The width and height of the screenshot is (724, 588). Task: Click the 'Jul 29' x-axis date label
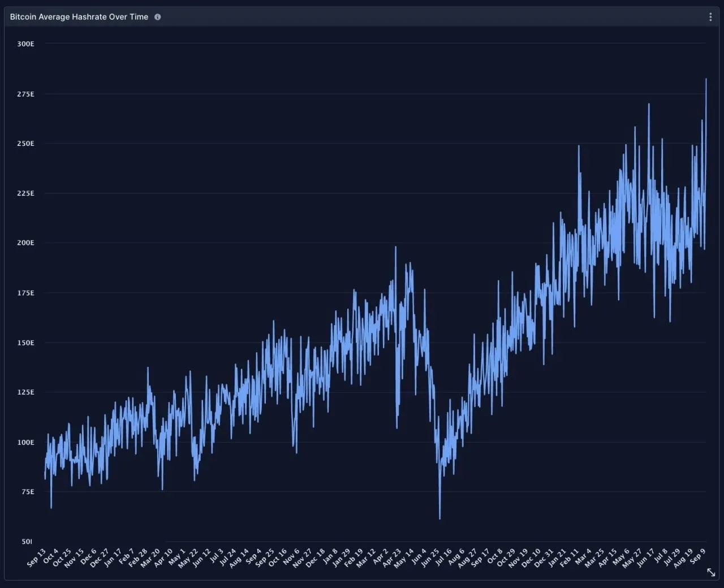coord(671,557)
